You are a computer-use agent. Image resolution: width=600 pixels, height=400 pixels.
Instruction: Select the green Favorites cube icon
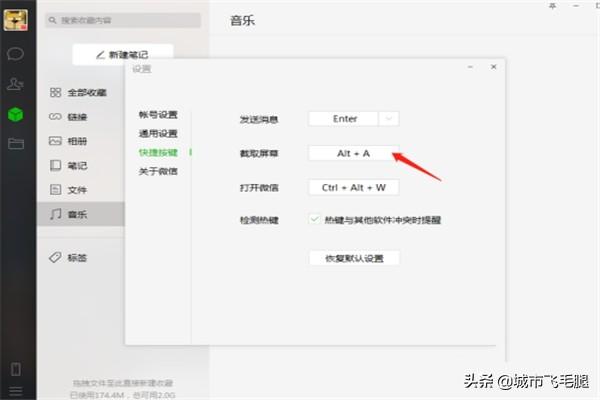(16, 114)
